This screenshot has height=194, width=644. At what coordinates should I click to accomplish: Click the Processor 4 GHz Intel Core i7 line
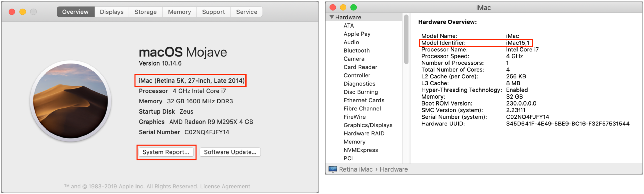click(x=182, y=91)
